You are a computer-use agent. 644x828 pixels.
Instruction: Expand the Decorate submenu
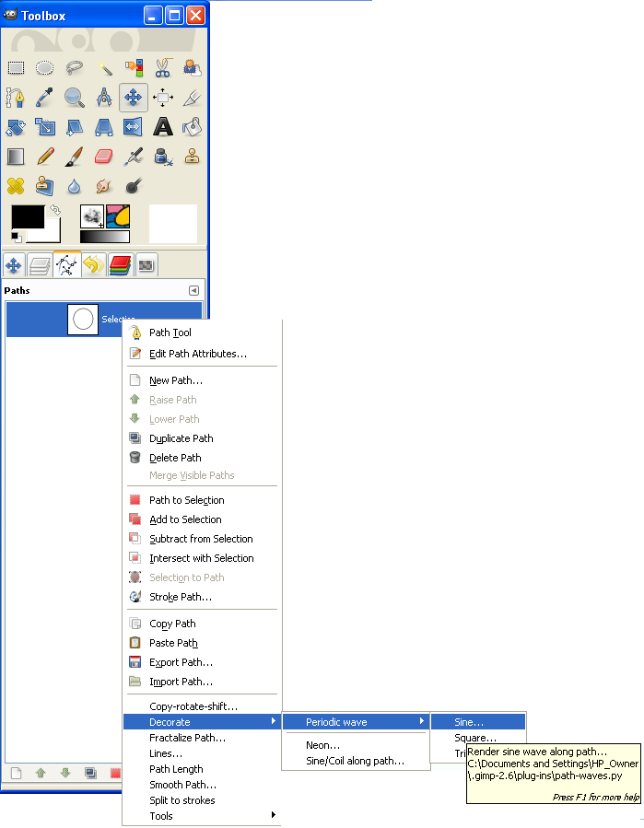tap(202, 722)
